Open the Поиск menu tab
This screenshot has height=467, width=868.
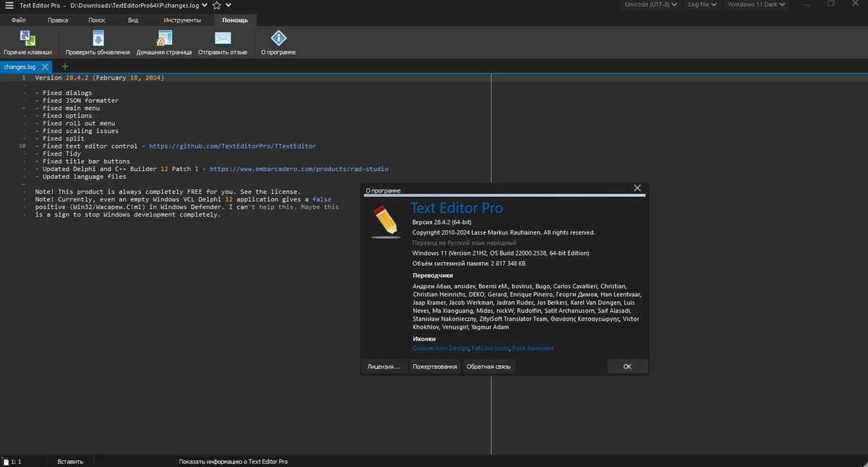(x=96, y=20)
